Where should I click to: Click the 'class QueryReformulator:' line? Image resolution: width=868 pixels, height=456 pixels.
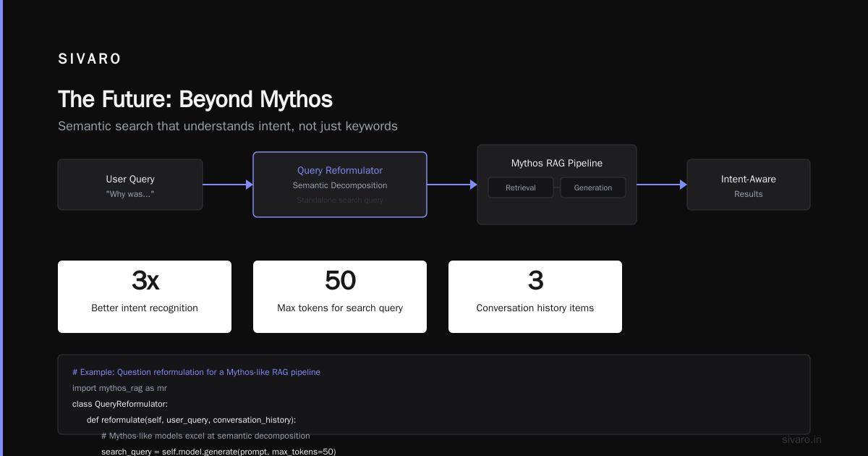[120, 404]
